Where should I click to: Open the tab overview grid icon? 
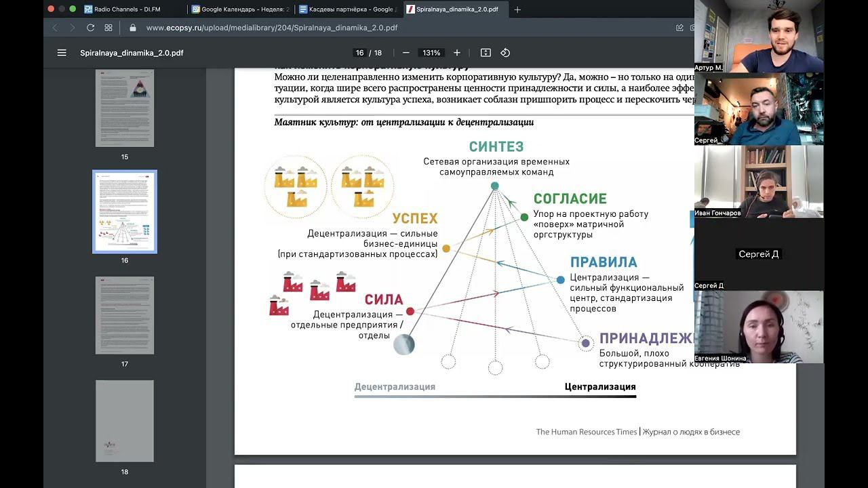tap(108, 28)
